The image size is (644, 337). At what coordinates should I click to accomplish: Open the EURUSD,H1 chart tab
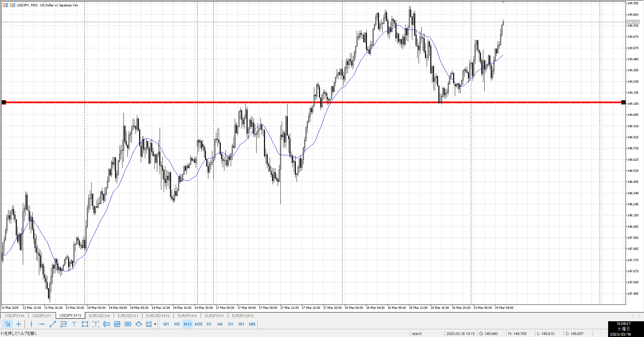tap(128, 316)
